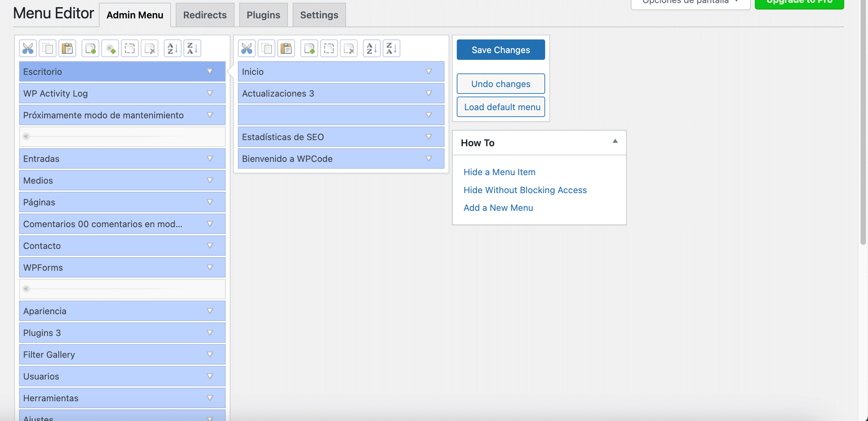Collapse the How To panel
The width and height of the screenshot is (868, 421).
click(x=615, y=141)
